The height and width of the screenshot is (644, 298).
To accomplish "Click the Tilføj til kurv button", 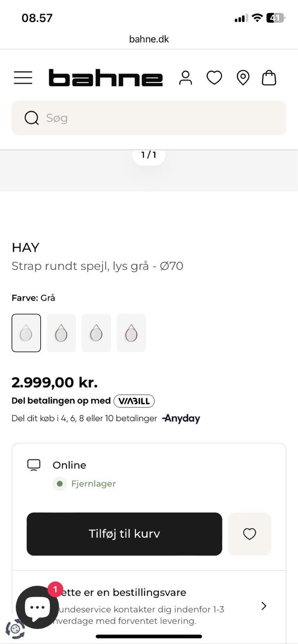I will [x=124, y=534].
